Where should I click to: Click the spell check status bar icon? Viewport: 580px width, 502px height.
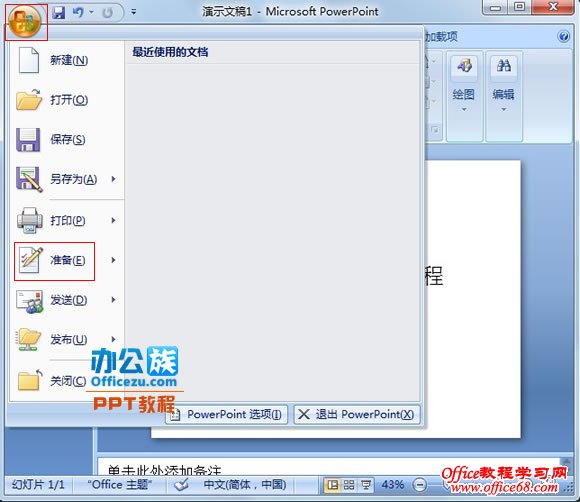[181, 485]
